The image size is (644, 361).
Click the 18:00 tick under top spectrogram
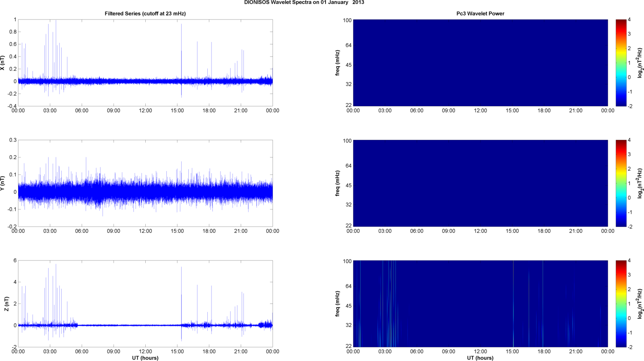pyautogui.click(x=544, y=111)
